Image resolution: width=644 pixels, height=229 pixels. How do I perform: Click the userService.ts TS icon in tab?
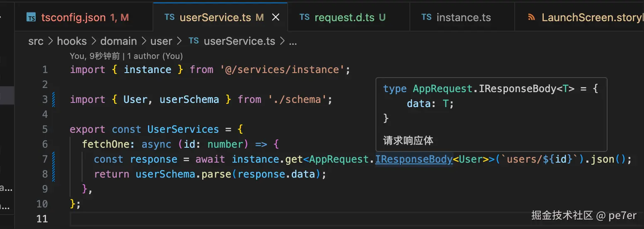pyautogui.click(x=169, y=17)
